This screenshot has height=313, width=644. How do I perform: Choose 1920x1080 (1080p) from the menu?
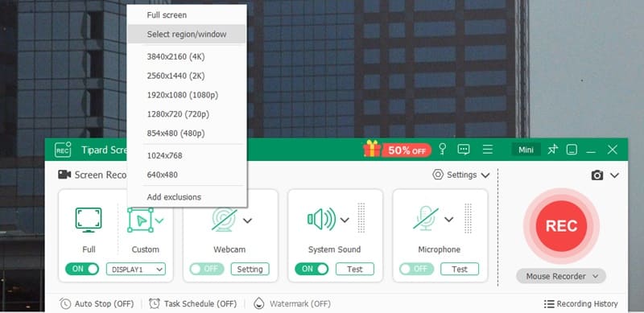[x=183, y=95]
